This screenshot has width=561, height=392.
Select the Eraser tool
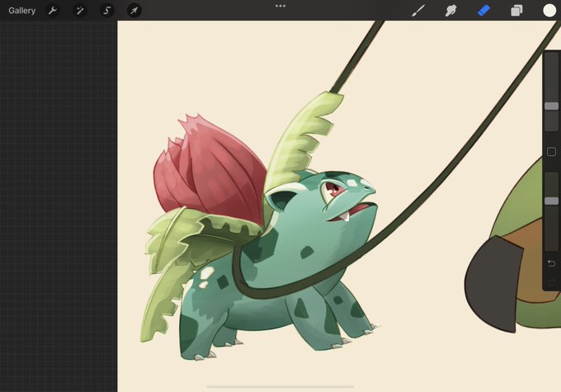coord(483,11)
